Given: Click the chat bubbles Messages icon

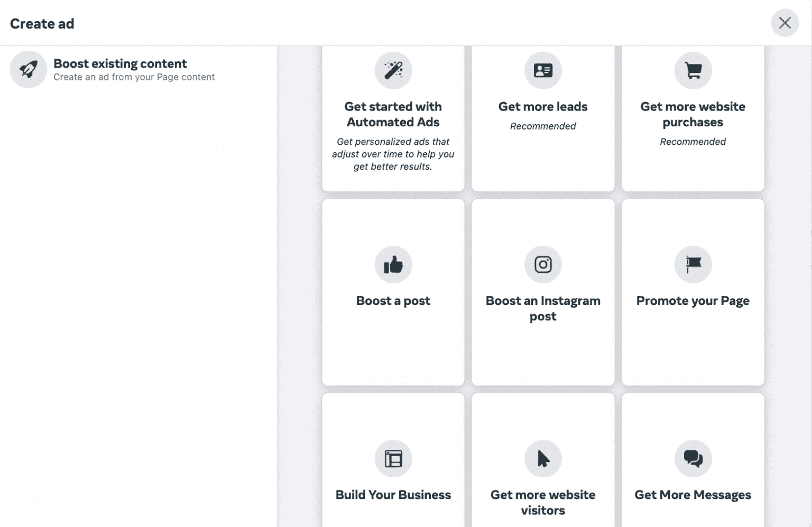Looking at the screenshot, I should tap(693, 458).
